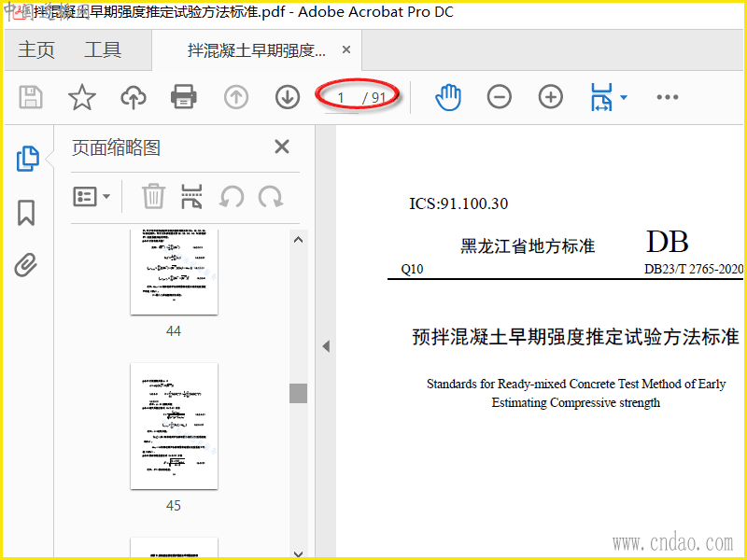Select page 44 thumbnail

click(x=174, y=272)
